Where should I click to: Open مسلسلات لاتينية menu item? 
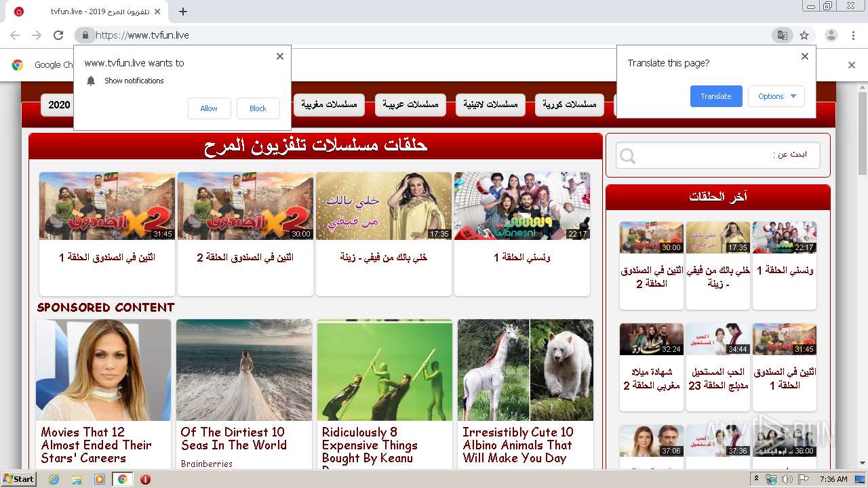tap(490, 105)
